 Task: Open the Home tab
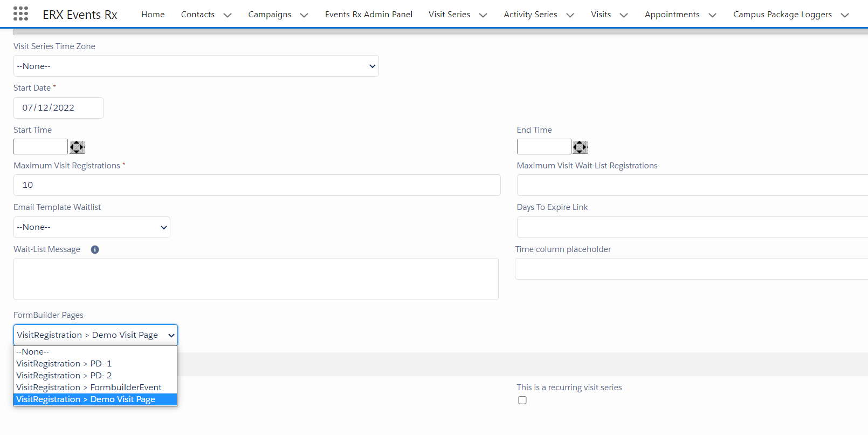pos(153,15)
